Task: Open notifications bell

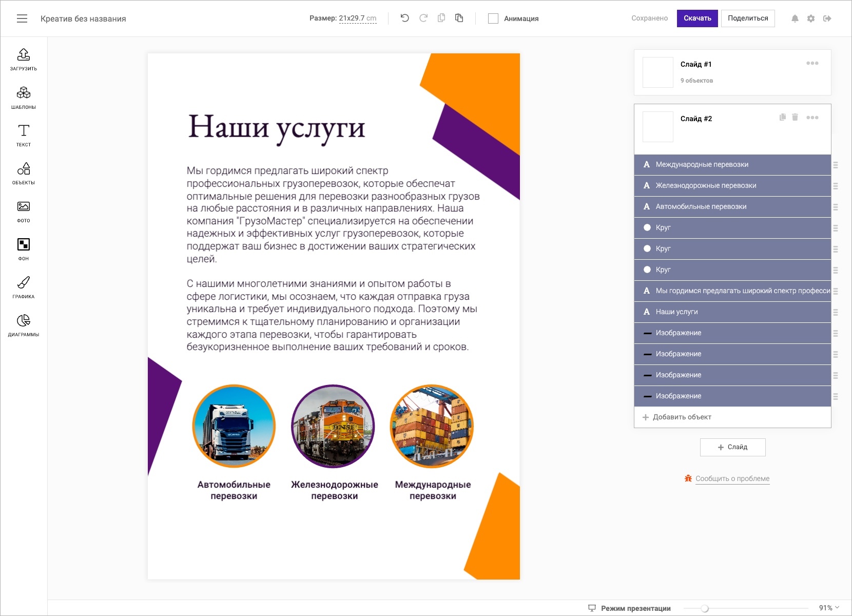Action: (x=795, y=18)
